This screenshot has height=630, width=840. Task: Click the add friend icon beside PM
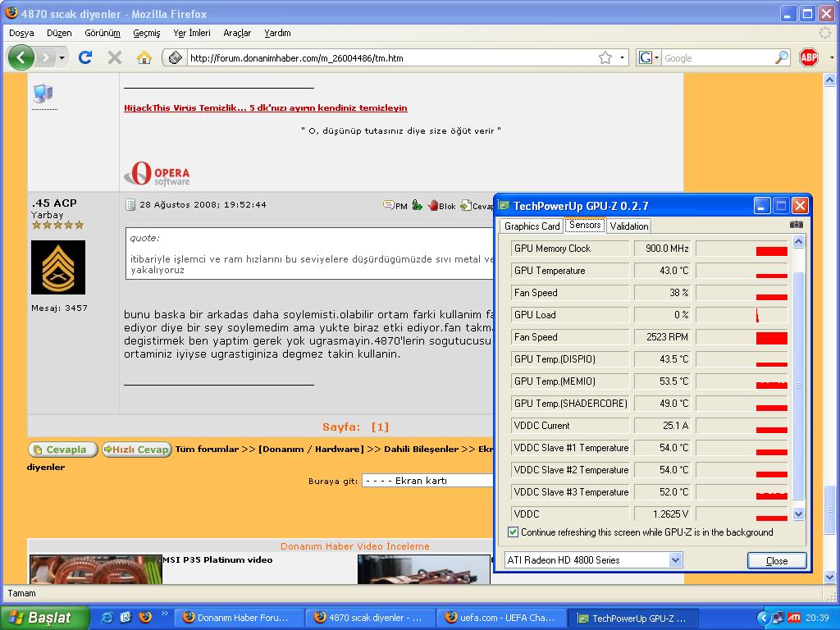(418, 205)
